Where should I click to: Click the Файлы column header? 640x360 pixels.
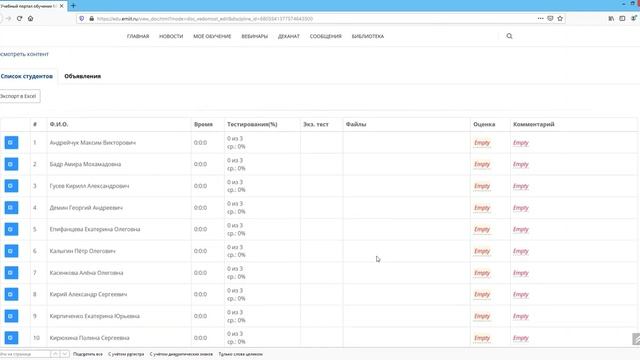(x=356, y=124)
